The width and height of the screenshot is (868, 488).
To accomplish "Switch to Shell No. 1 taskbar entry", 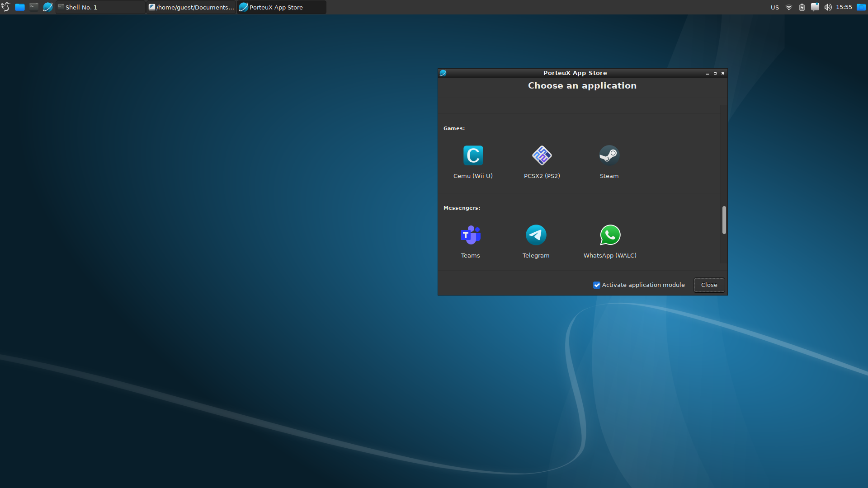I will click(100, 7).
